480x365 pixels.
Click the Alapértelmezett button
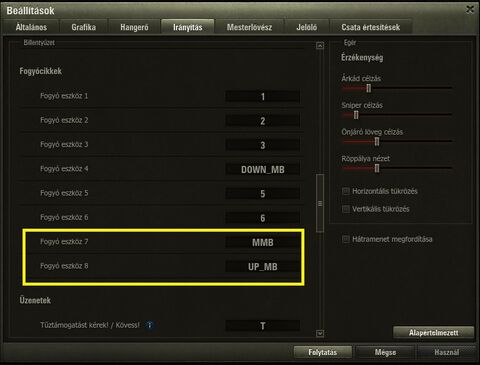point(433,333)
